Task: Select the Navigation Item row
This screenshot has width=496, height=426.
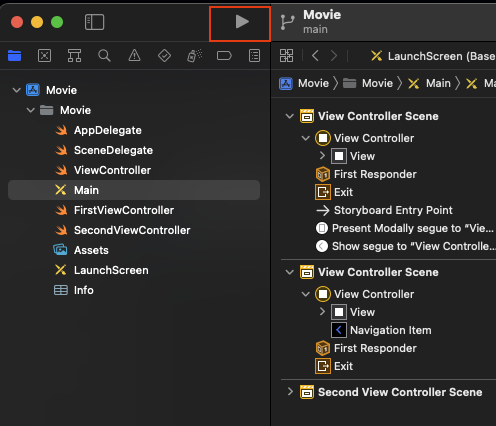Action: 381,330
